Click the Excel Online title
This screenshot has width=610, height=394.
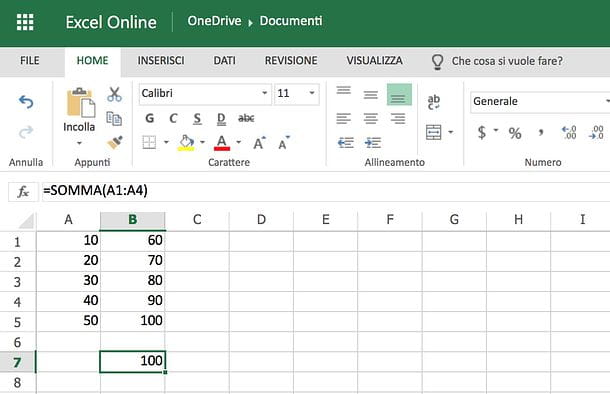coord(111,22)
